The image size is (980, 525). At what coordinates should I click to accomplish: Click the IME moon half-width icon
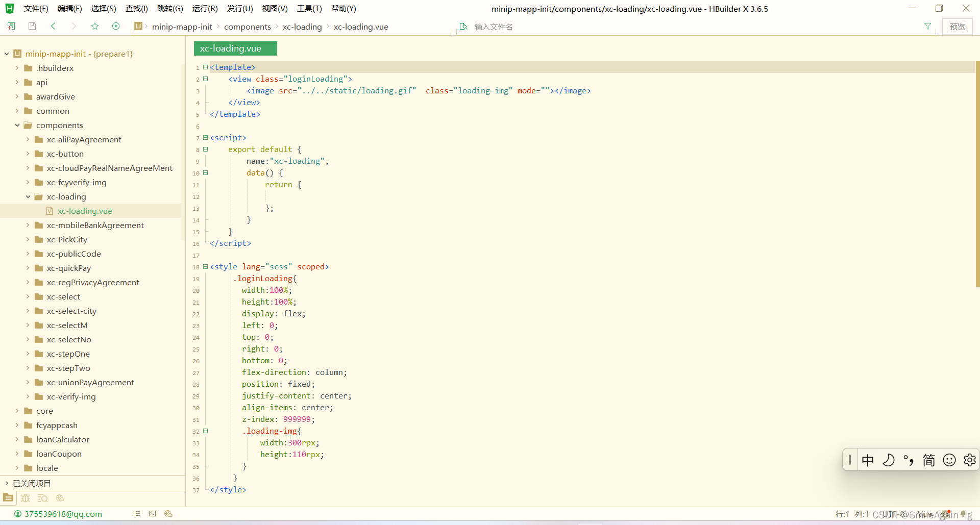889,460
